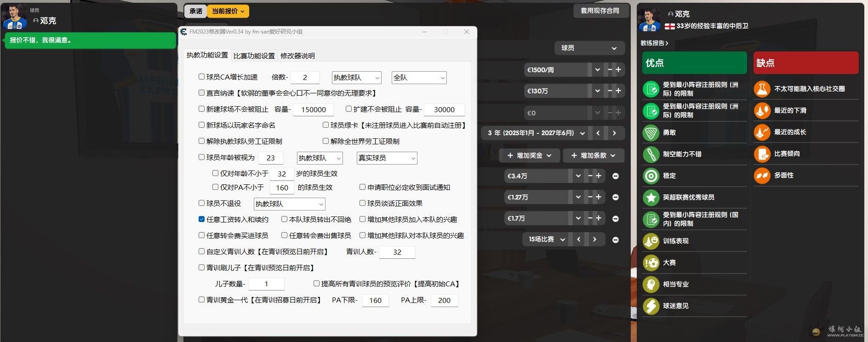This screenshot has width=868, height=342.
Task: Open the 教练报告 link
Action: coord(654,43)
